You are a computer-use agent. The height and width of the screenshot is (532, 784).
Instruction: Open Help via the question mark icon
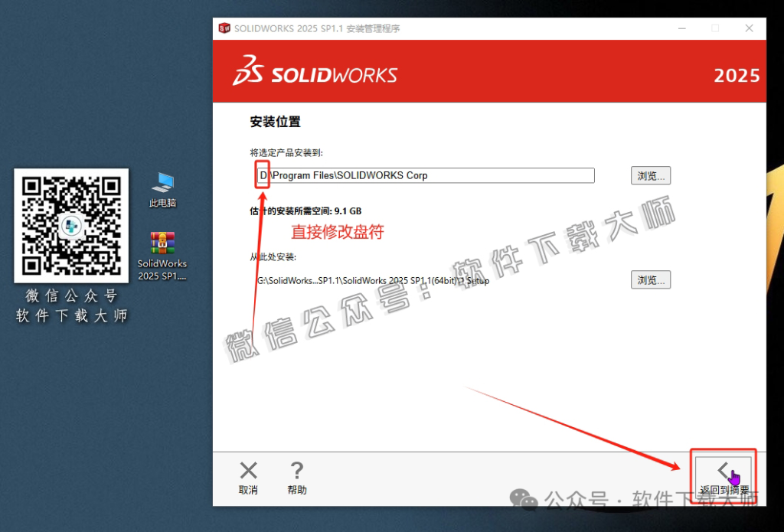point(296,471)
